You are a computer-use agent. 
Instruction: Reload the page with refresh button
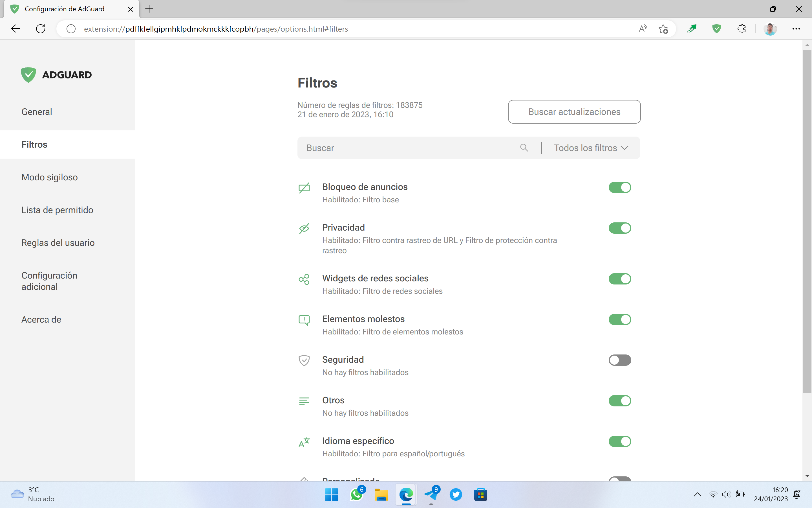(x=41, y=29)
